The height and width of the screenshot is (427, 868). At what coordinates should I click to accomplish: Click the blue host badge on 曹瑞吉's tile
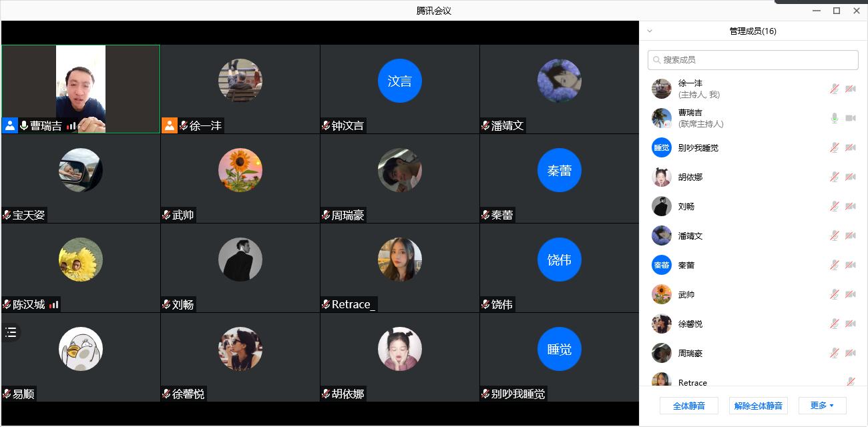[x=10, y=125]
